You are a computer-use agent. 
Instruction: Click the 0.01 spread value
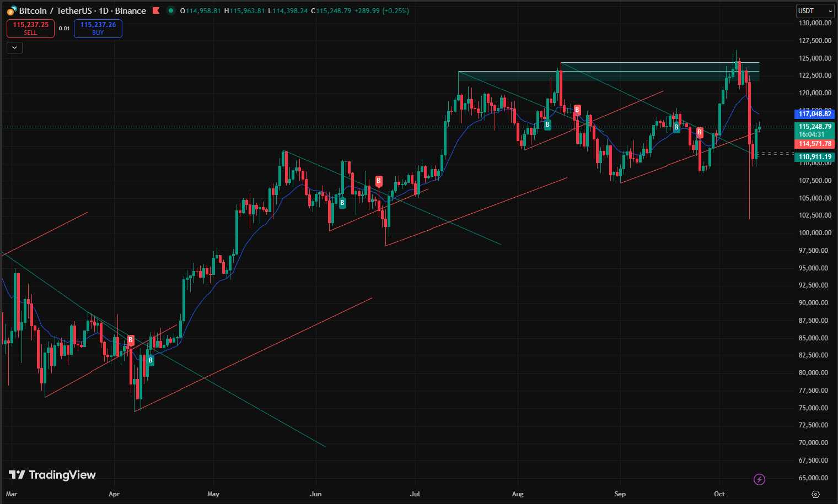pos(65,29)
